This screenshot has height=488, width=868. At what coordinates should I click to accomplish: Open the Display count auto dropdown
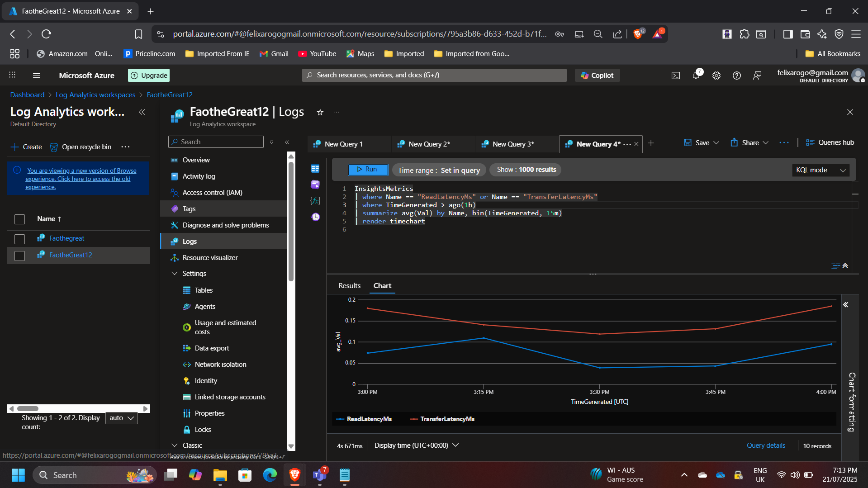coord(121,418)
